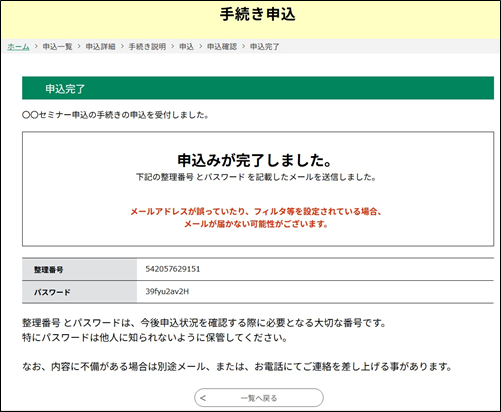Select the 申込確認 breadcrumb item
Screen dimensions: 501x412
click(222, 46)
